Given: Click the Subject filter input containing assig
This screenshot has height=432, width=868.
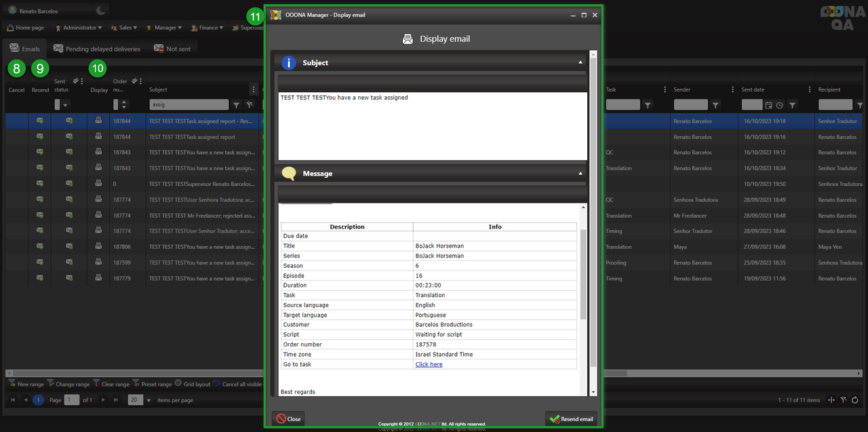Looking at the screenshot, I should pyautogui.click(x=189, y=105).
